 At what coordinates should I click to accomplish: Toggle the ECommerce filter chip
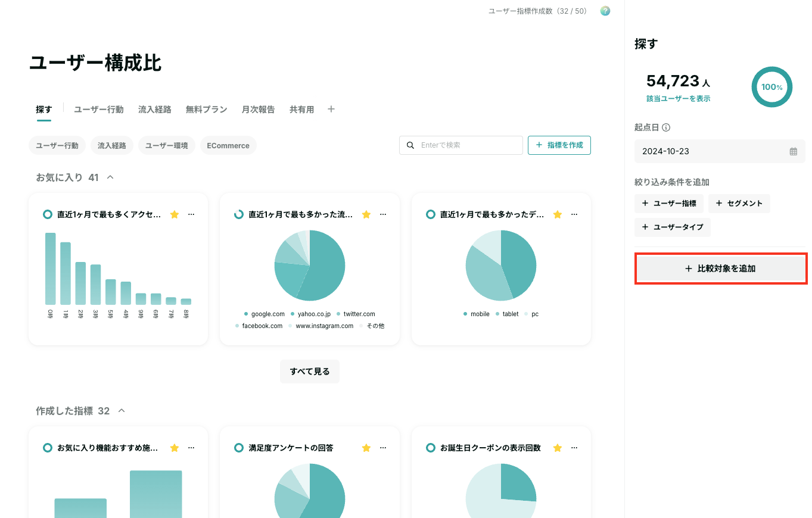(x=228, y=145)
